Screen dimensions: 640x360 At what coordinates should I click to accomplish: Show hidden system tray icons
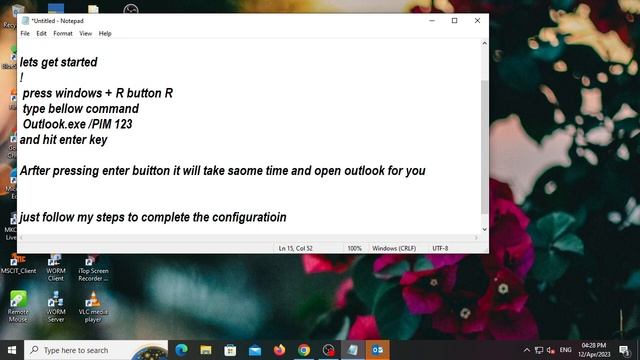(x=527, y=350)
